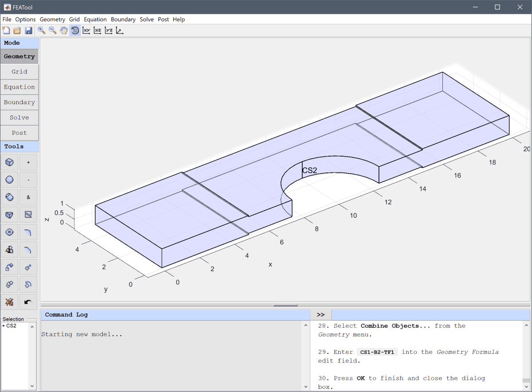Click the Copy and transform object icon
This screenshot has width=532, height=392.
(x=9, y=267)
